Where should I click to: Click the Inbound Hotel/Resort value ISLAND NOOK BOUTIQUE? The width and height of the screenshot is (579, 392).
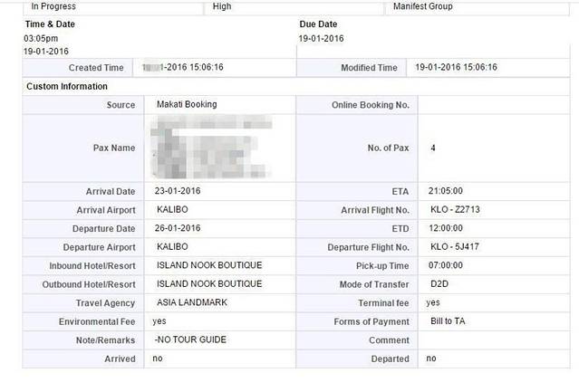pos(209,265)
